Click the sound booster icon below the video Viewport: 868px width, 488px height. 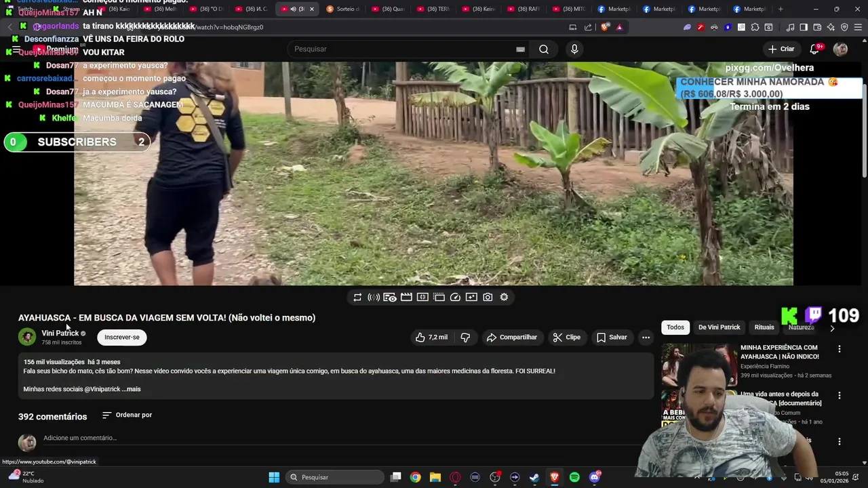click(374, 297)
